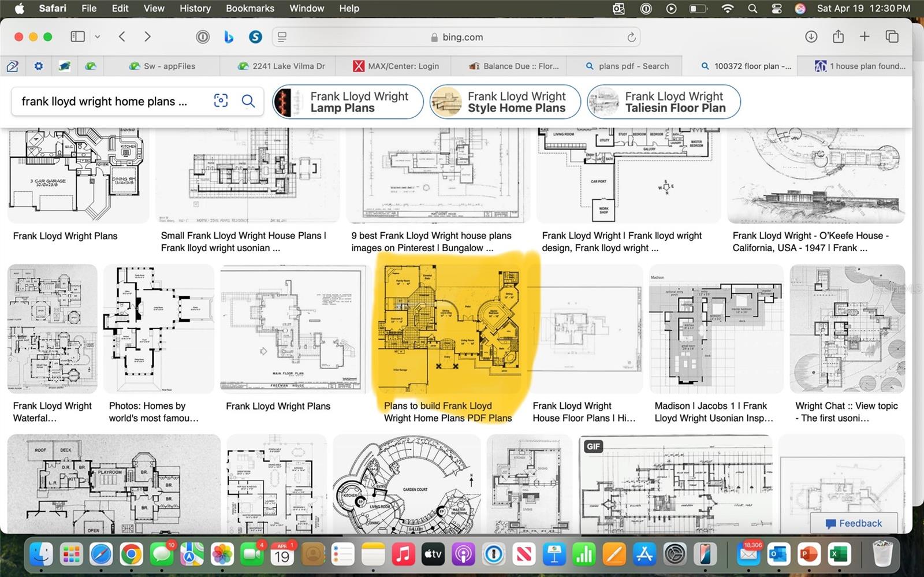Open Microsoft Excel from the Dock
Image resolution: width=924 pixels, height=577 pixels.
coord(839,554)
